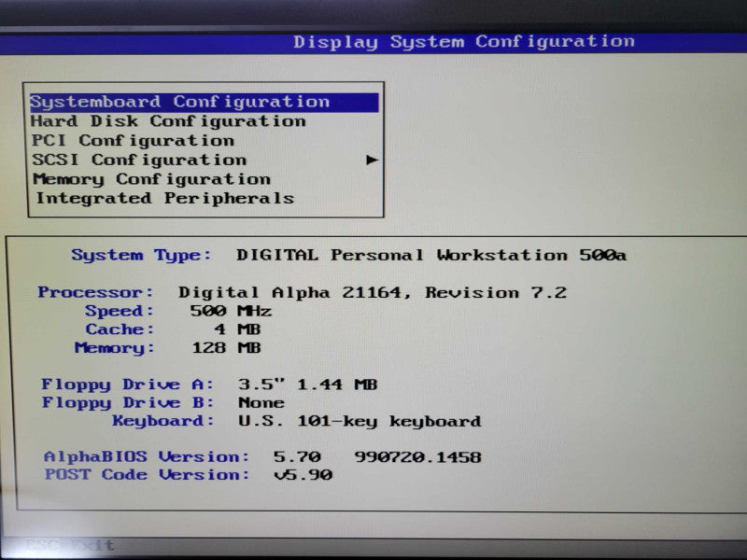Expand the SCSI Configuration arrow
This screenshot has width=747, height=560.
point(372,160)
